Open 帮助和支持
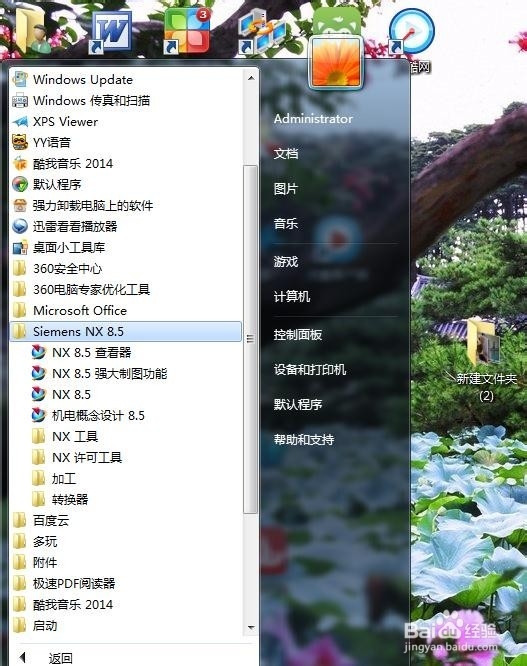Viewport: 527px width, 666px height. tap(304, 439)
